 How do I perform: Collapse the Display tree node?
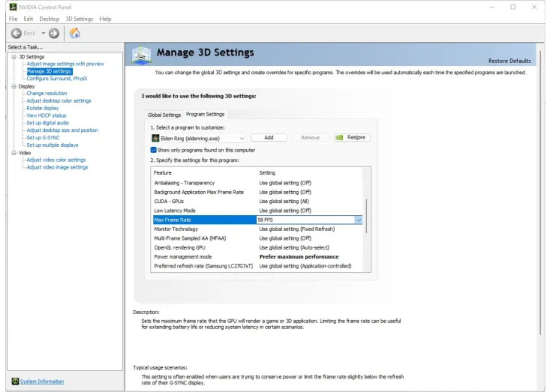[14, 86]
